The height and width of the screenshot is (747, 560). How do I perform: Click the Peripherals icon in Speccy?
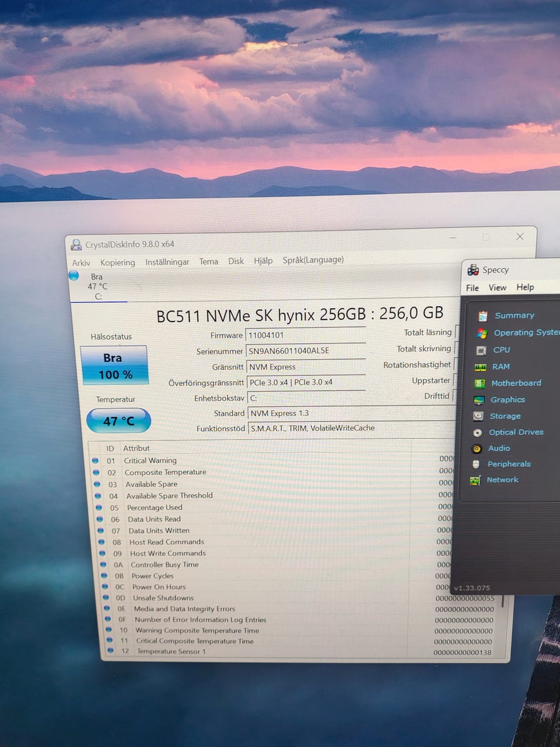tap(476, 464)
